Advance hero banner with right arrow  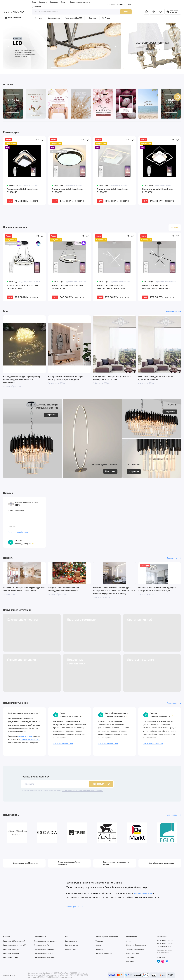[x=116, y=46]
